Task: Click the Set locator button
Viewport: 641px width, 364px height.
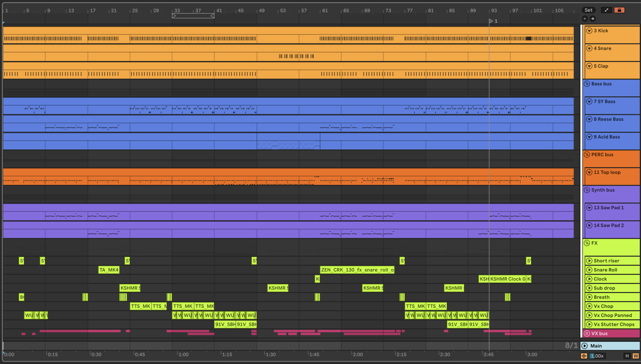Action: click(x=588, y=10)
